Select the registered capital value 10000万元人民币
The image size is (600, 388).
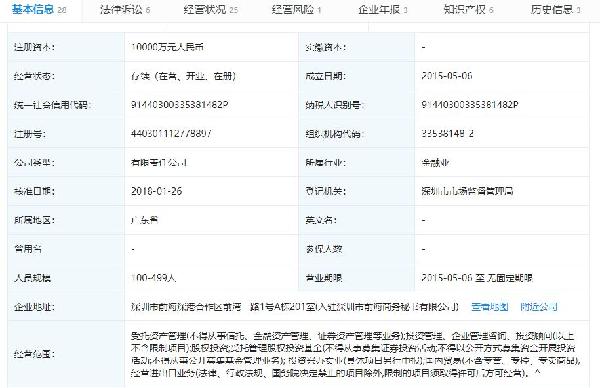[x=167, y=47]
